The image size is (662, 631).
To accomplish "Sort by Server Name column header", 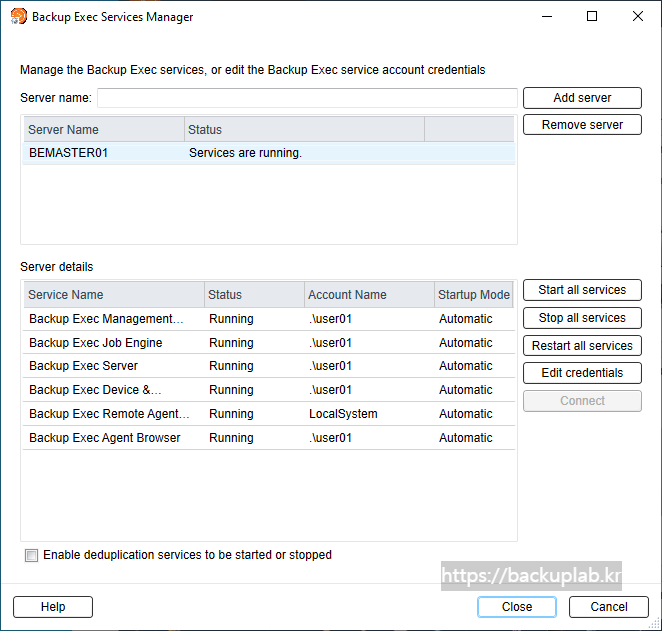I will (104, 130).
